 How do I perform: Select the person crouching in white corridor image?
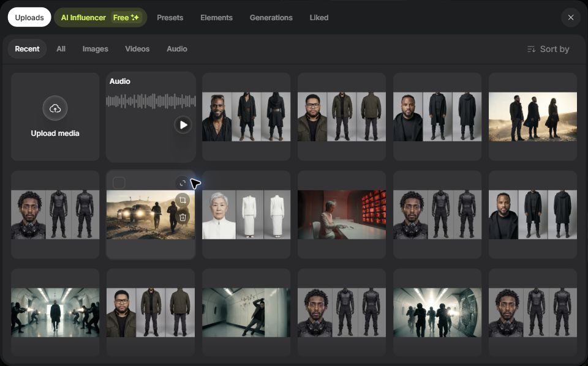(x=246, y=312)
